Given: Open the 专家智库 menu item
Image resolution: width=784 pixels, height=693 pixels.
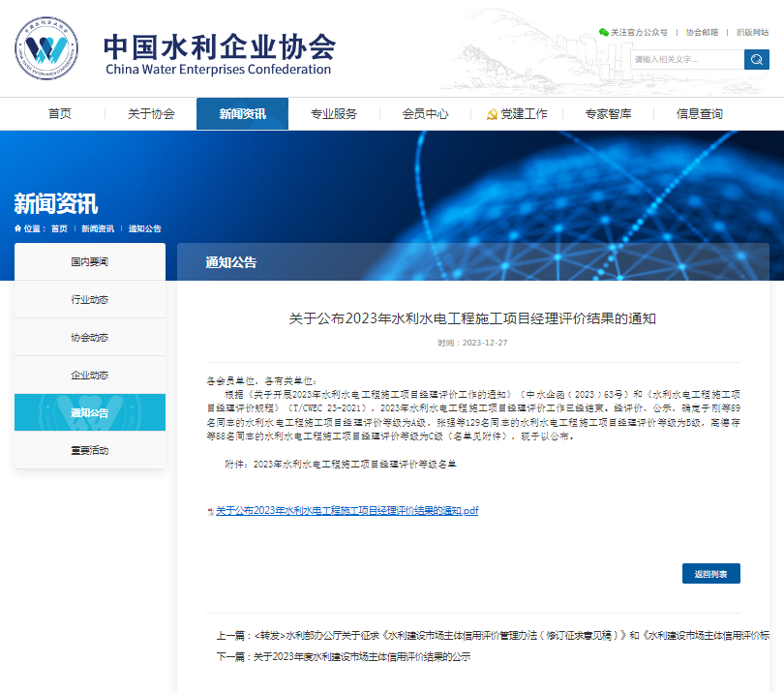Looking at the screenshot, I should pos(608,113).
